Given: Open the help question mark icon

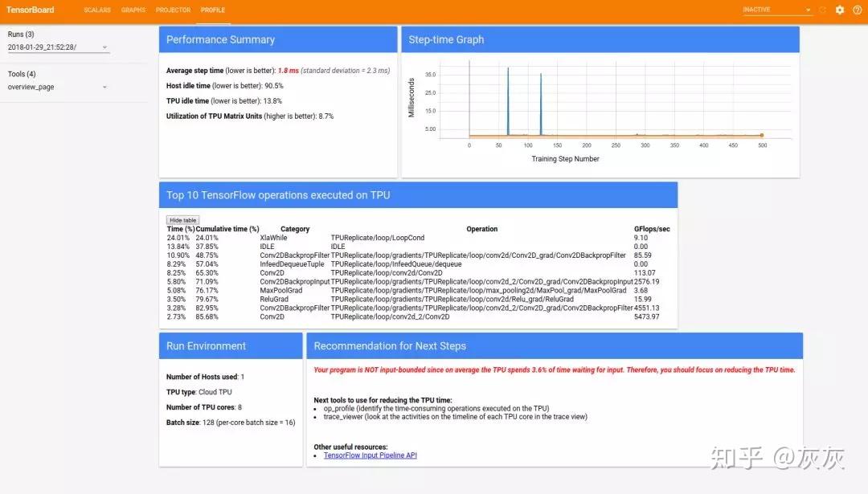Looking at the screenshot, I should coord(857,10).
